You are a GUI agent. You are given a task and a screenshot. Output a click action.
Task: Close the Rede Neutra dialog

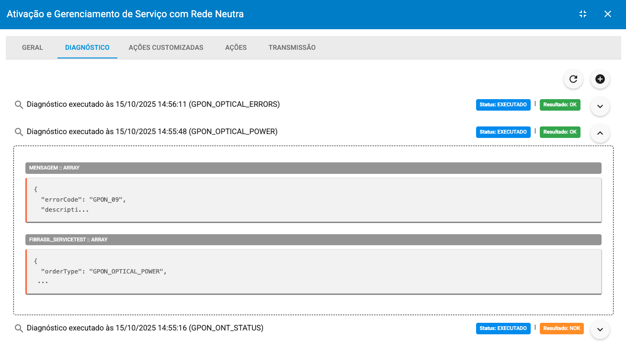(x=607, y=14)
